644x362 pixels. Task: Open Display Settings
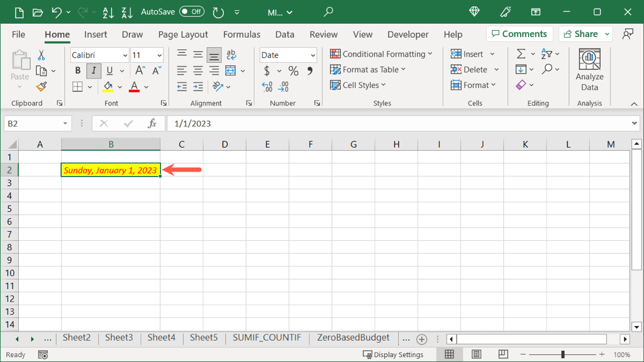point(393,354)
